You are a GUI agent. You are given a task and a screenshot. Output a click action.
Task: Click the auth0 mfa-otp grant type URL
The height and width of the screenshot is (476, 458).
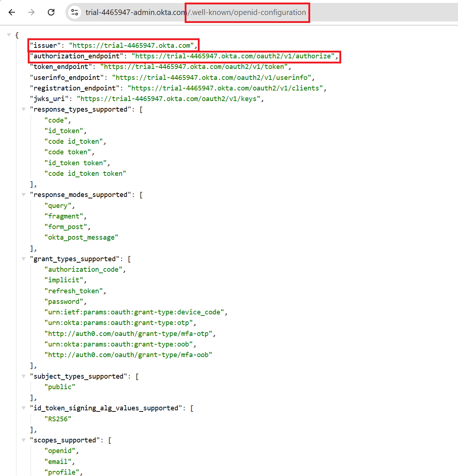tap(128, 334)
